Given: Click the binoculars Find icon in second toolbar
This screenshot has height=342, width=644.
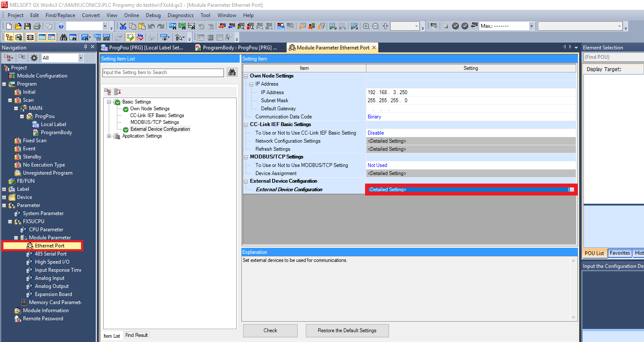Looking at the screenshot, I should pyautogui.click(x=64, y=37).
